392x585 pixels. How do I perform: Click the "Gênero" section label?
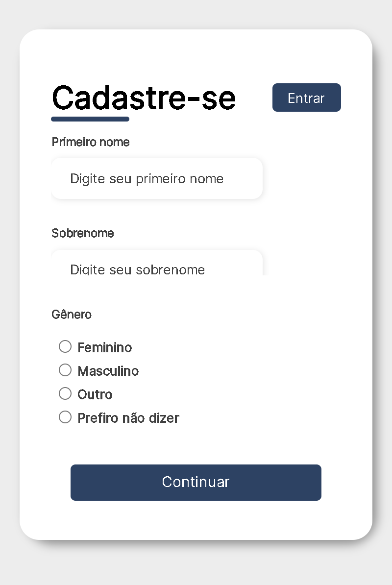click(x=72, y=315)
